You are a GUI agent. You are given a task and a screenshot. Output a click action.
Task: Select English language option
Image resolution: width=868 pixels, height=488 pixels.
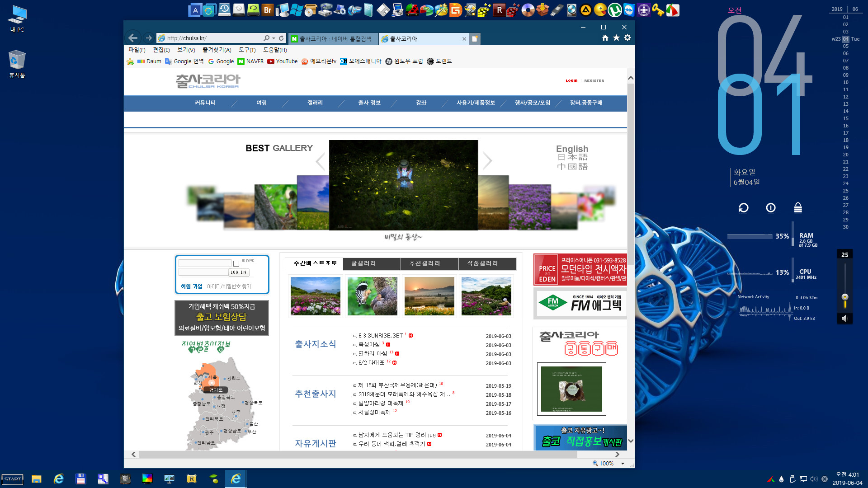pos(572,149)
